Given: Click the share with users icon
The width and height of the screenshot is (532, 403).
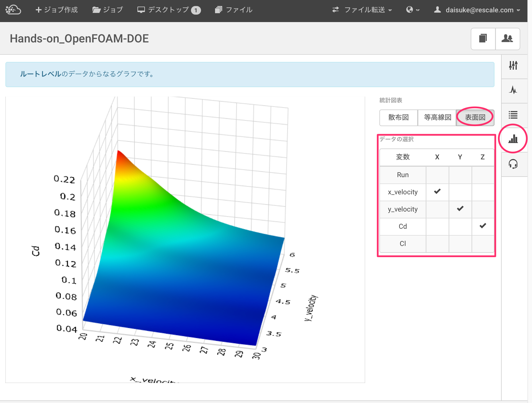Looking at the screenshot, I should click(507, 39).
